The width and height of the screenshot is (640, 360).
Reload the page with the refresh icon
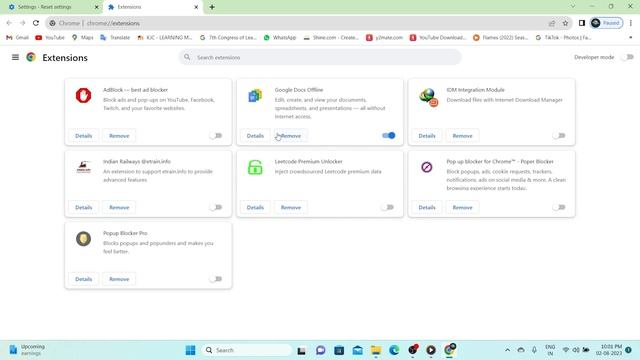(36, 23)
